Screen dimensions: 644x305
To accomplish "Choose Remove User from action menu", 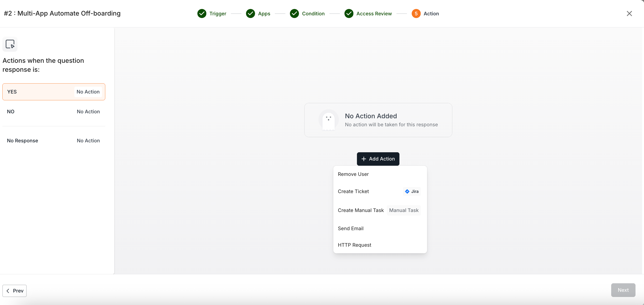I will coord(353,174).
